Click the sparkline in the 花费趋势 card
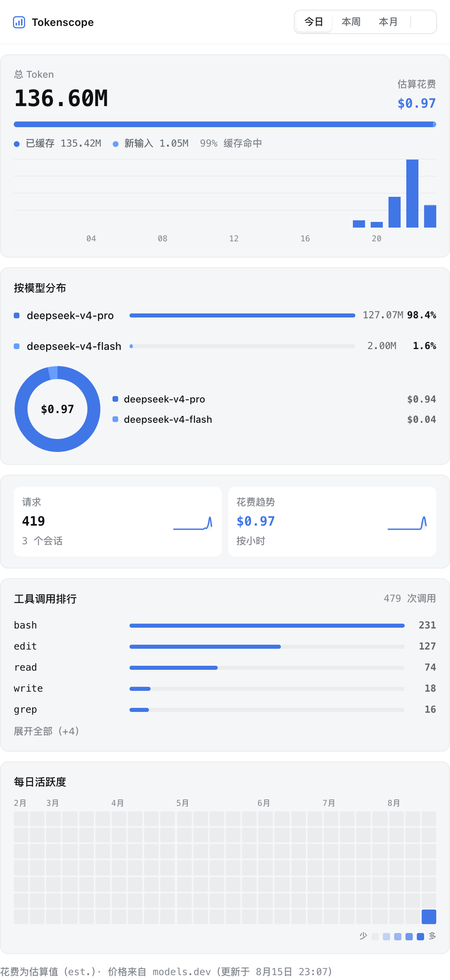Image resolution: width=450 pixels, height=980 pixels. coord(407,523)
